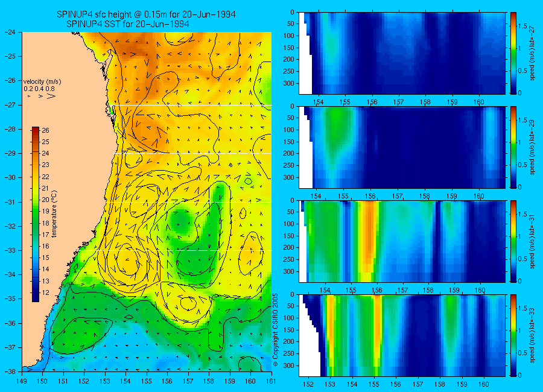Click the largest velocity legend arrow

pyautogui.click(x=51, y=96)
